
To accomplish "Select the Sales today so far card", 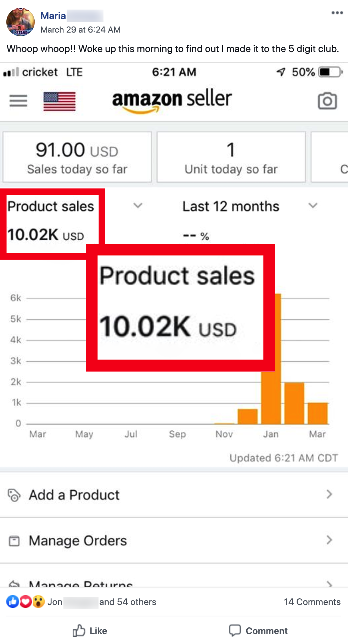I will coord(77,157).
